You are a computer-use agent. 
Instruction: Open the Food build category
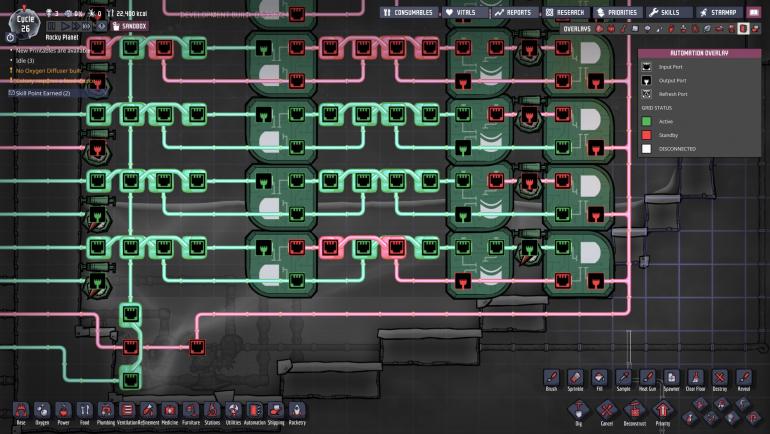tap(84, 413)
